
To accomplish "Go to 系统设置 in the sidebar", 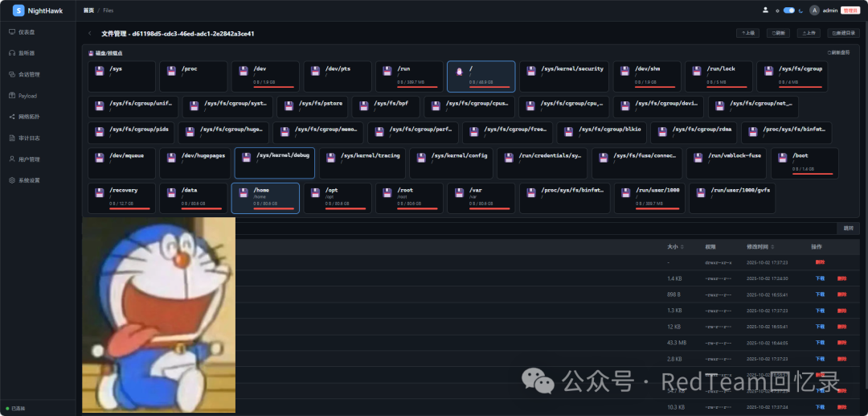I will (29, 180).
